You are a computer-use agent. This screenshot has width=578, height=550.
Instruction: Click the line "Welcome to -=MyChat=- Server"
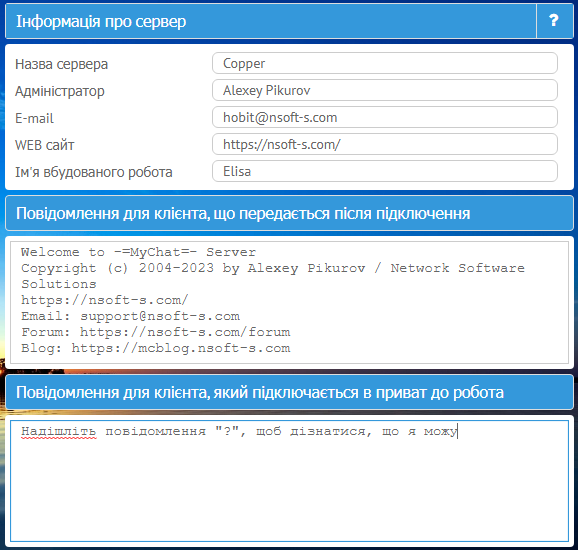[138, 252]
